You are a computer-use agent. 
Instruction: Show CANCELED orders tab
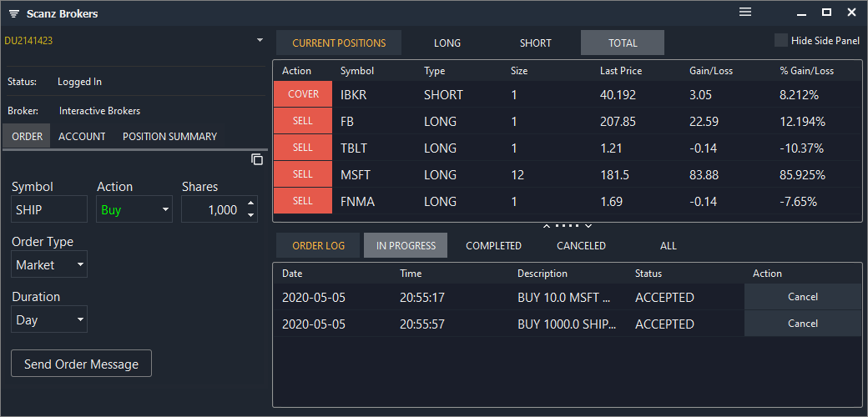[x=581, y=245]
